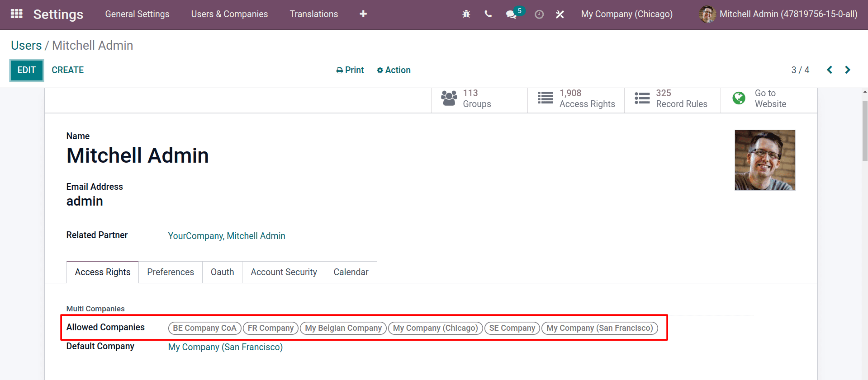This screenshot has height=380, width=868.
Task: Click the BE Company CoA tag
Action: click(x=205, y=328)
